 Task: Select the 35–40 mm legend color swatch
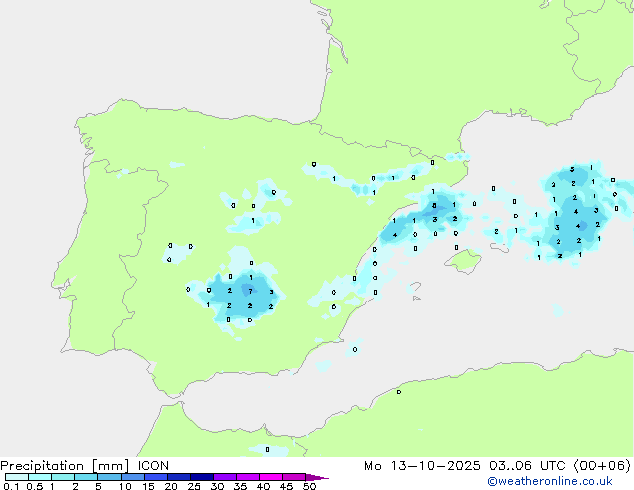point(248,477)
